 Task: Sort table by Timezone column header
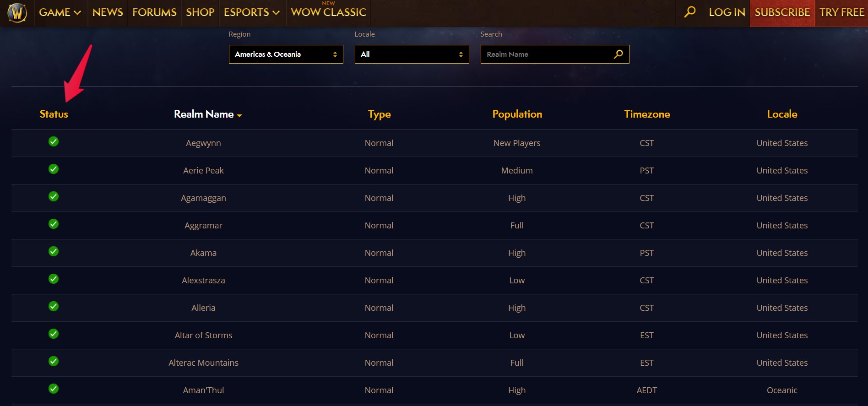click(647, 114)
